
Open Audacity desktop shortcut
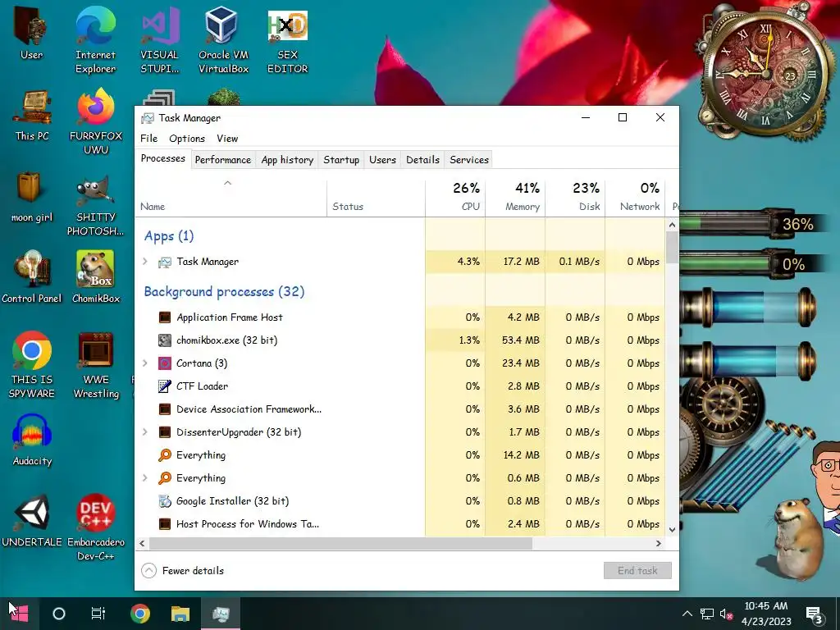point(32,440)
